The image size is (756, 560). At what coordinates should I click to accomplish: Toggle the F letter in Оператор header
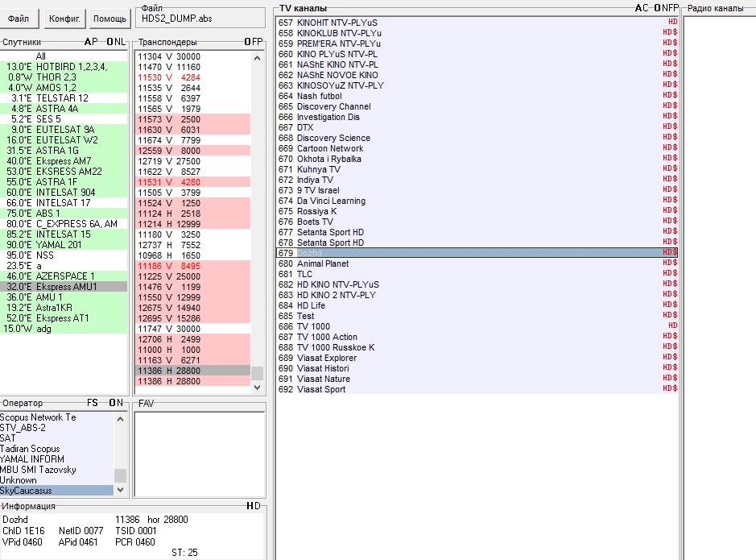[x=89, y=403]
